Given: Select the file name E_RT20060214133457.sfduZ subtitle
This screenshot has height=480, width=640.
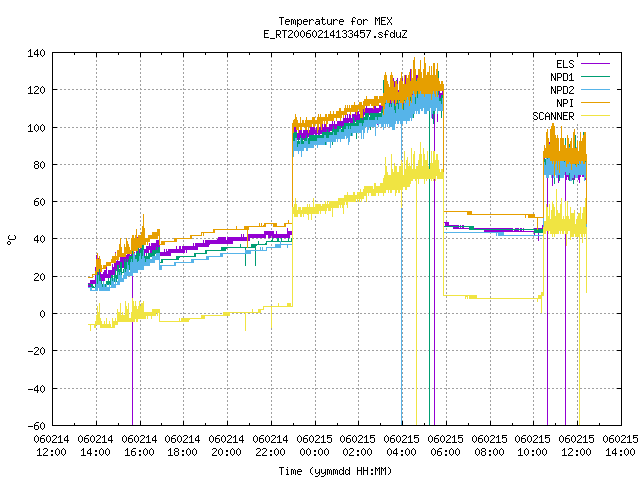Looking at the screenshot, I should tap(336, 34).
